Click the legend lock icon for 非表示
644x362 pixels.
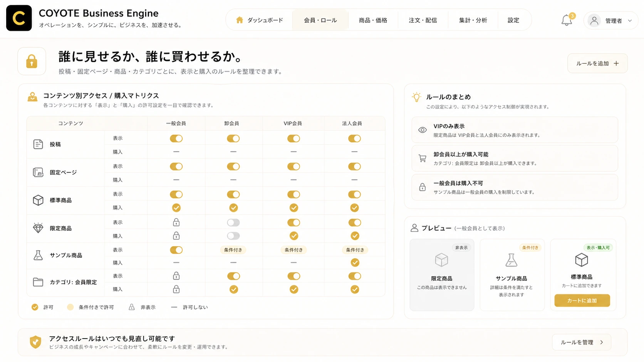coord(132,307)
